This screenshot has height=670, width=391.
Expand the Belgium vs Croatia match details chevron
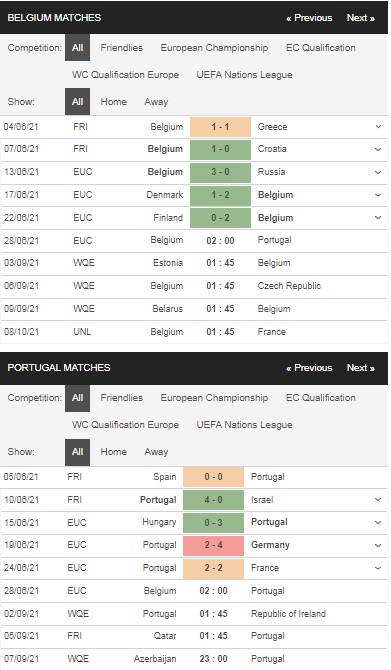378,149
